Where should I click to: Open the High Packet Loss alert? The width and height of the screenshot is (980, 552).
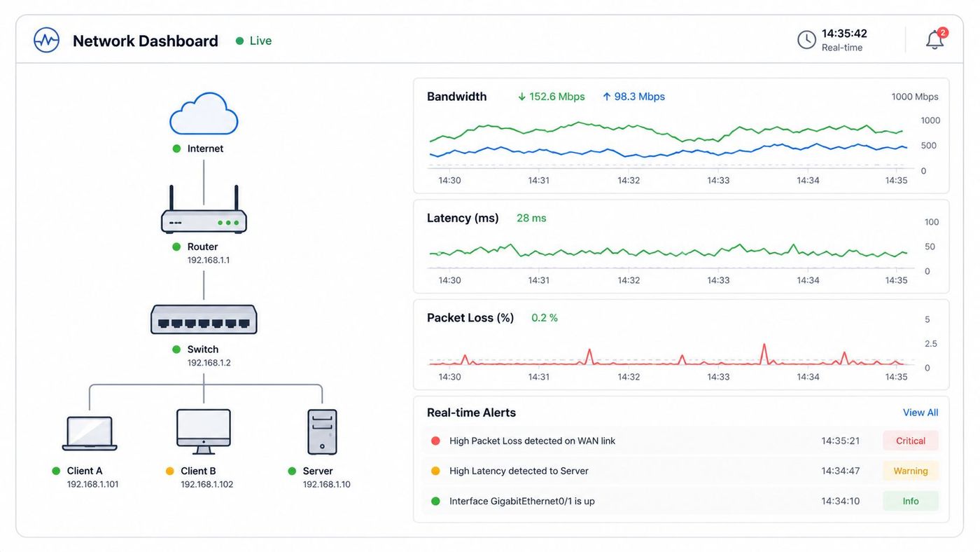(682, 441)
